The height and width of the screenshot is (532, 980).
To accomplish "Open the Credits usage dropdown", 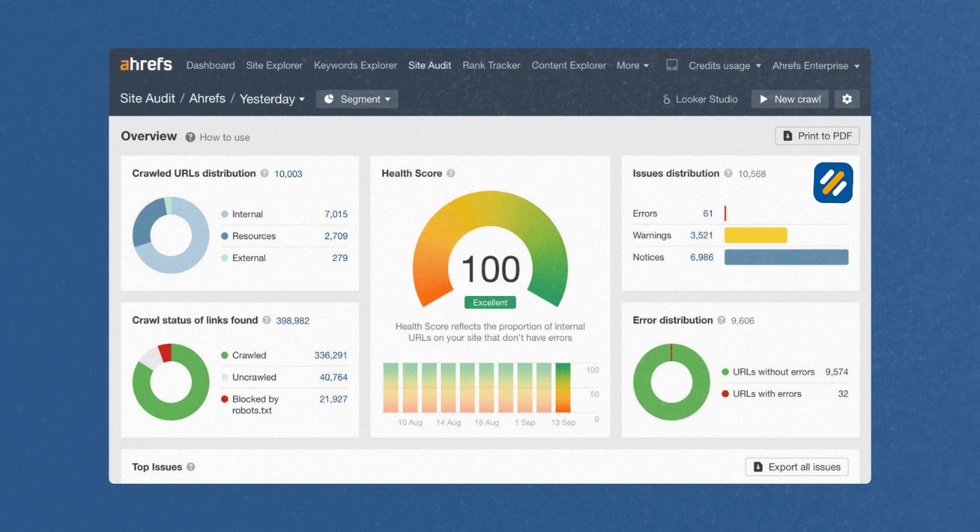I will coord(724,65).
